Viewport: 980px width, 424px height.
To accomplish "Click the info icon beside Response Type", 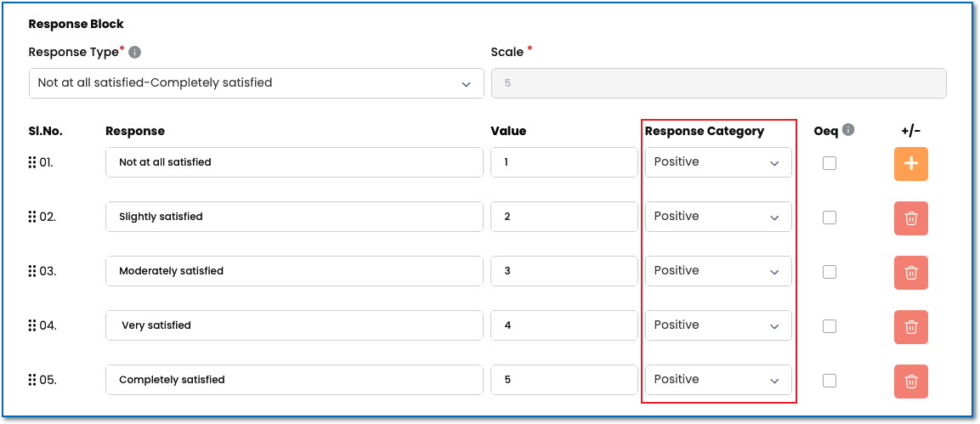I will 134,53.
